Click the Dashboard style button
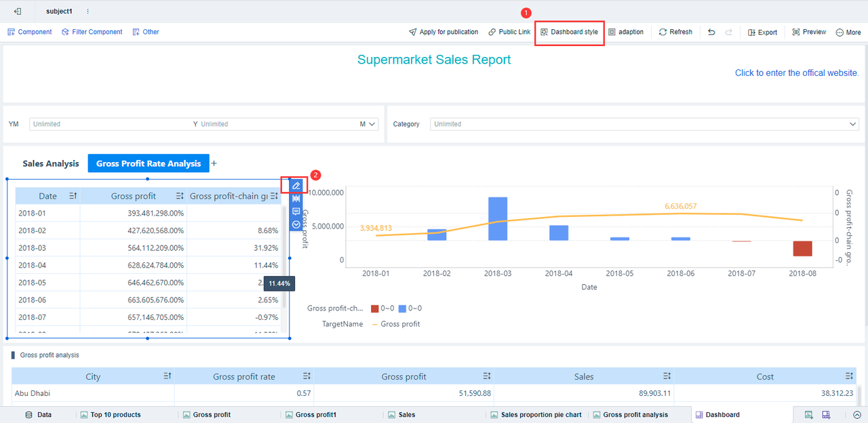Screen dimensions: 868x423 coord(569,32)
